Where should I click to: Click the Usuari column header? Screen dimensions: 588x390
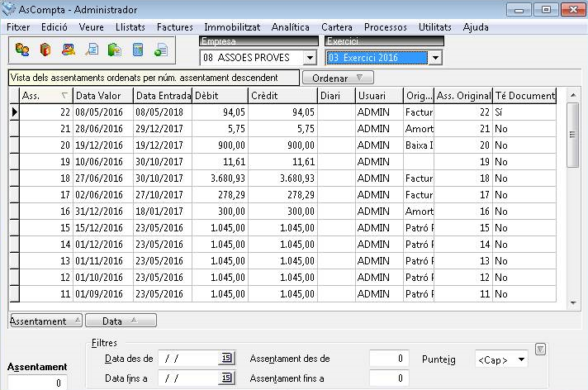click(379, 96)
